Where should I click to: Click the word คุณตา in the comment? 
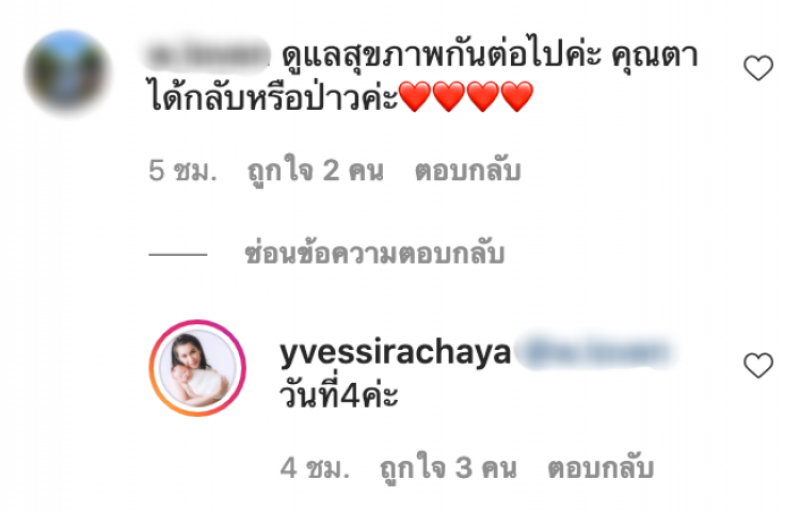tap(655, 55)
